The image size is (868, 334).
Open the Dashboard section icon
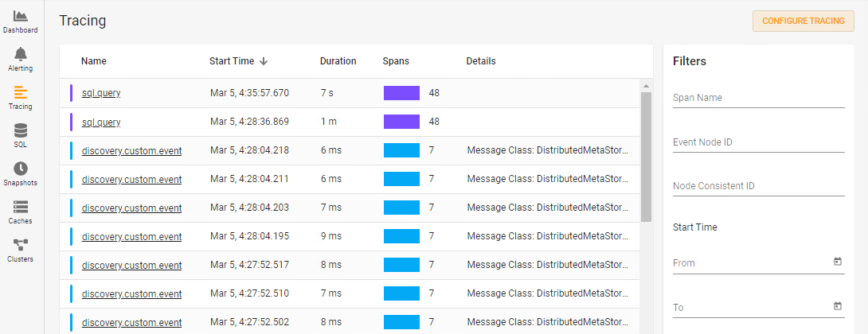coord(21,17)
